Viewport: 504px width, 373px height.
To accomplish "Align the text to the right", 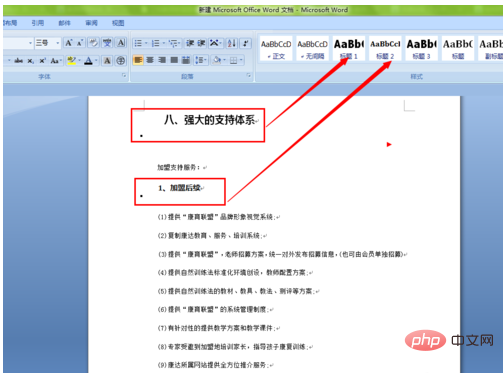I will point(162,60).
